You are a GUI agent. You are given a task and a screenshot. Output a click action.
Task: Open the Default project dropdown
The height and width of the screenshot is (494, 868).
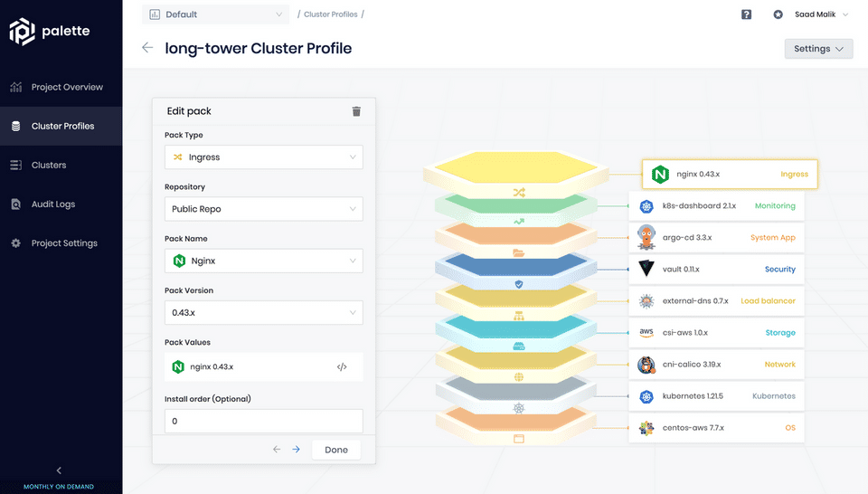tap(215, 14)
